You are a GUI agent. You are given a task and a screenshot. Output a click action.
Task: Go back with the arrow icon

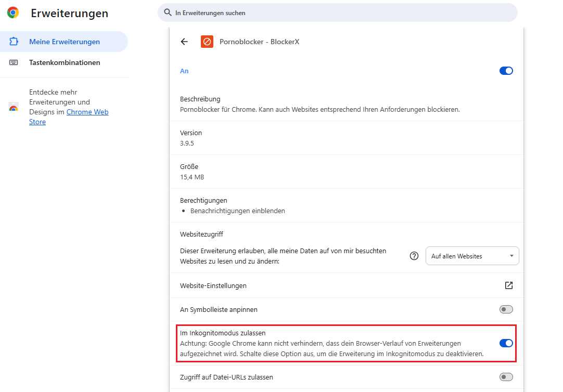click(184, 42)
